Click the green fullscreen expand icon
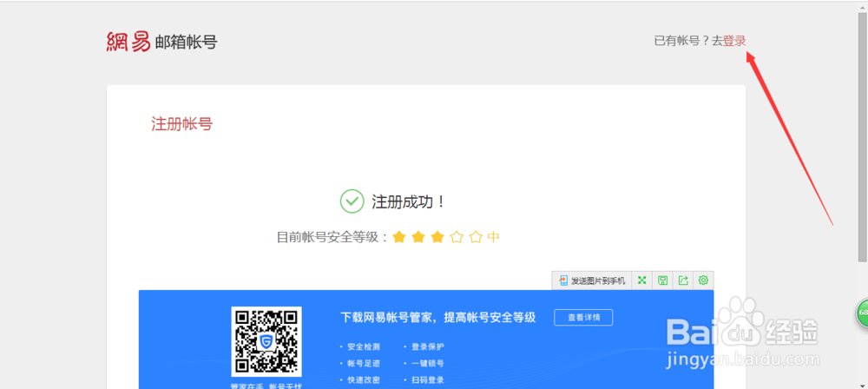 coord(642,280)
